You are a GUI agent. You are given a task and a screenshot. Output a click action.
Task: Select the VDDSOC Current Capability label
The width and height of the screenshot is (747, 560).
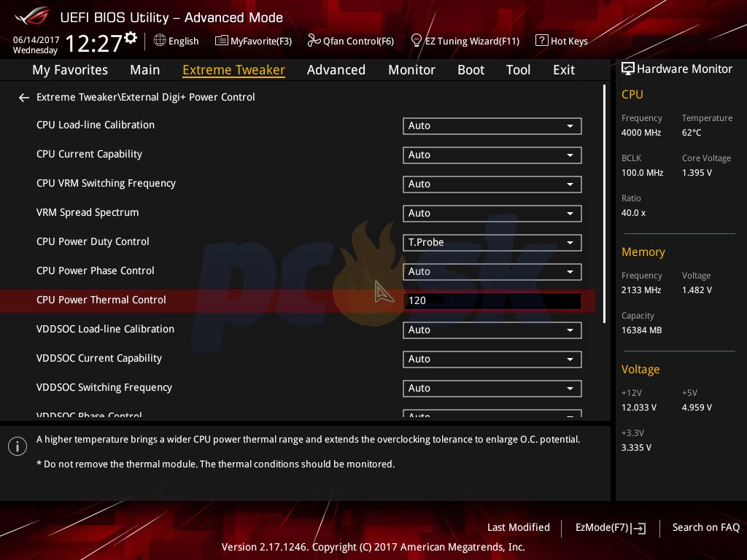tap(99, 358)
